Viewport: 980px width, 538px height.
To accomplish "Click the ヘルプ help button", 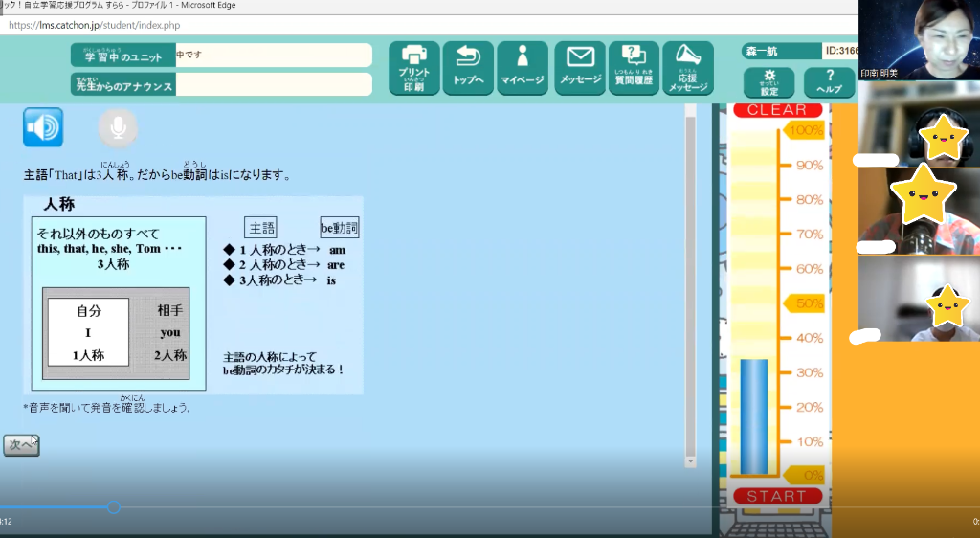I will click(x=829, y=82).
